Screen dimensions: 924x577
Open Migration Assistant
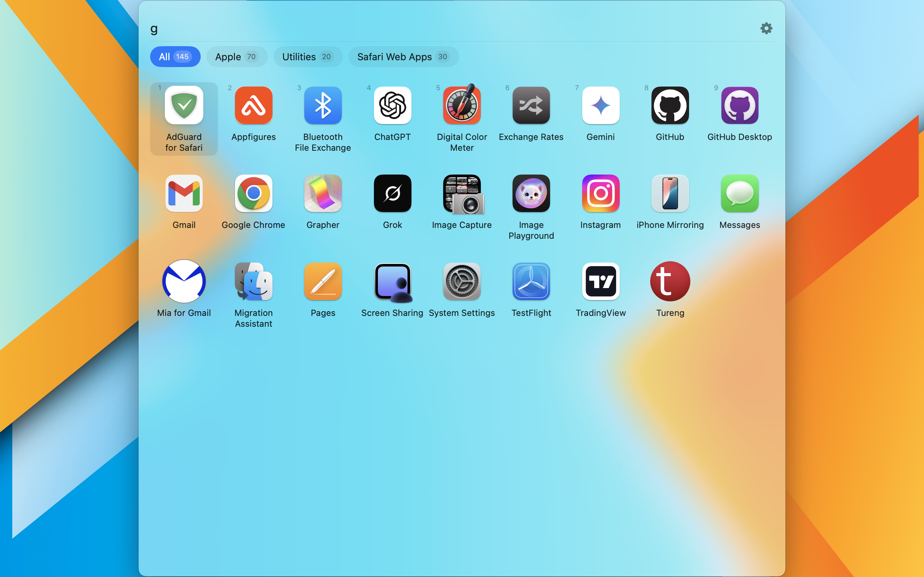tap(253, 281)
